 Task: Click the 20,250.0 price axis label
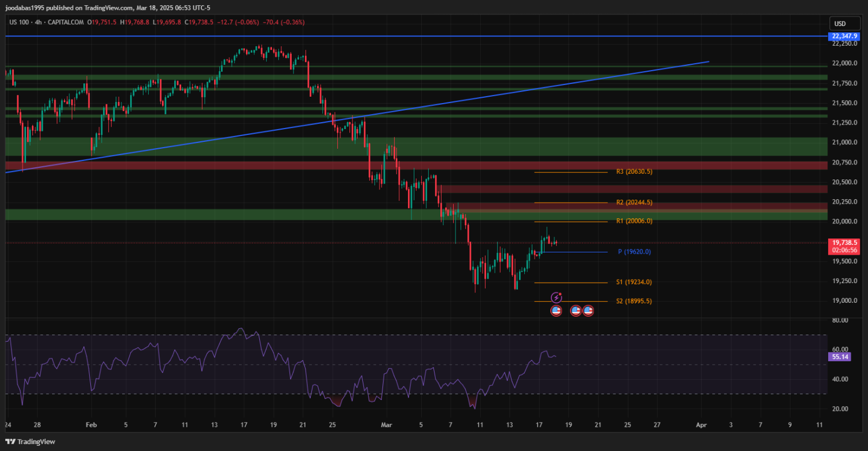click(844, 201)
